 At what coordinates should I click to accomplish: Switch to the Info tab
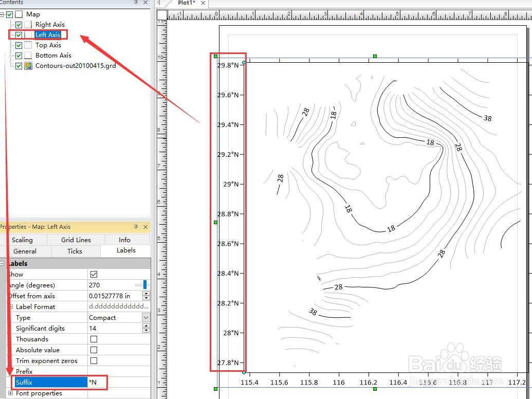pos(124,240)
